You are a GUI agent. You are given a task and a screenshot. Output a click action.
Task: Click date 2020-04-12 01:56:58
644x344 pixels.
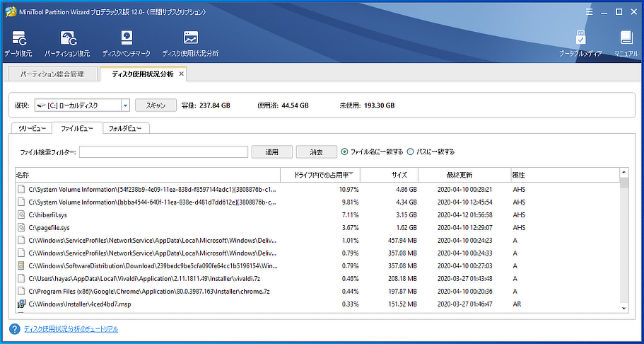tap(465, 214)
